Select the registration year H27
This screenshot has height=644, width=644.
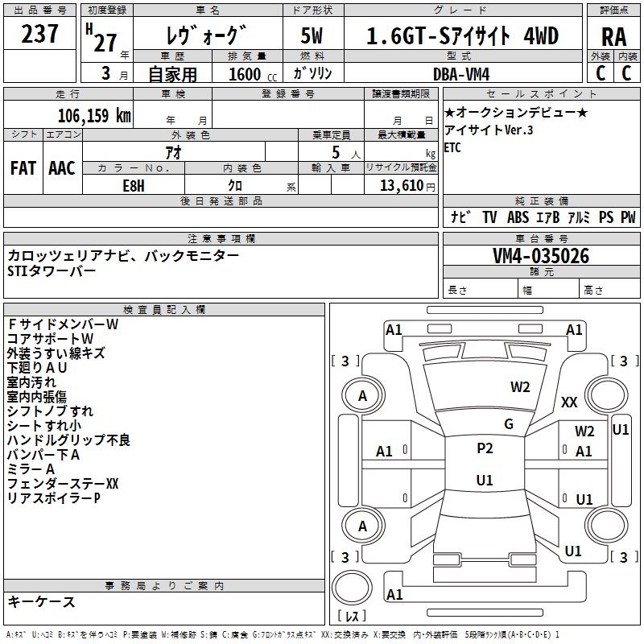click(101, 38)
